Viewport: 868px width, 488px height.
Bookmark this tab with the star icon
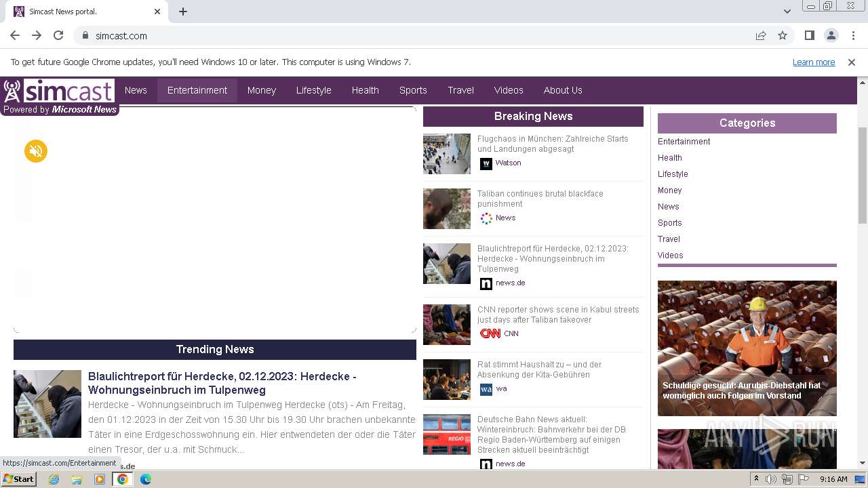(783, 35)
